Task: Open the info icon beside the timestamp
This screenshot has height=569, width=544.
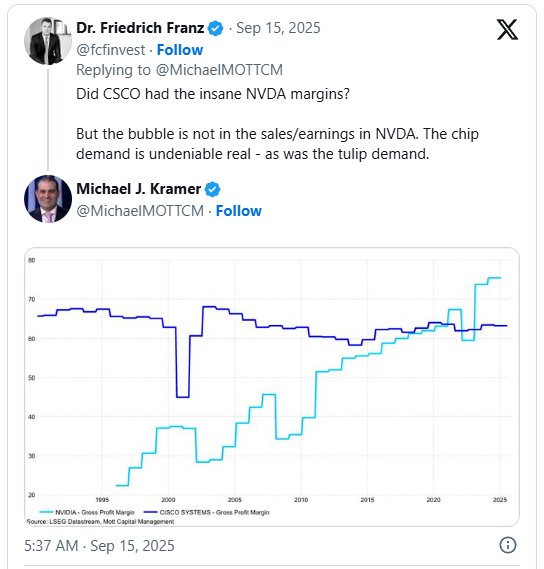Action: 507,545
